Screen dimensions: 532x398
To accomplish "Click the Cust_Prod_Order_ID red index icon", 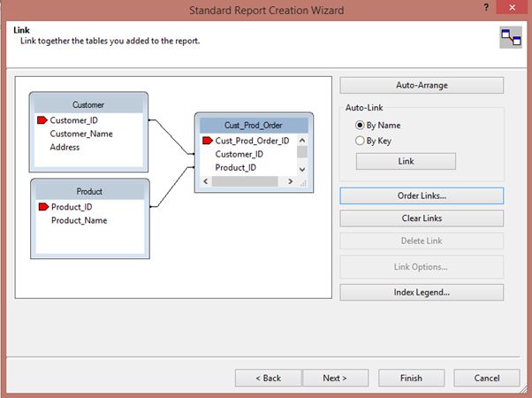I will [x=208, y=141].
